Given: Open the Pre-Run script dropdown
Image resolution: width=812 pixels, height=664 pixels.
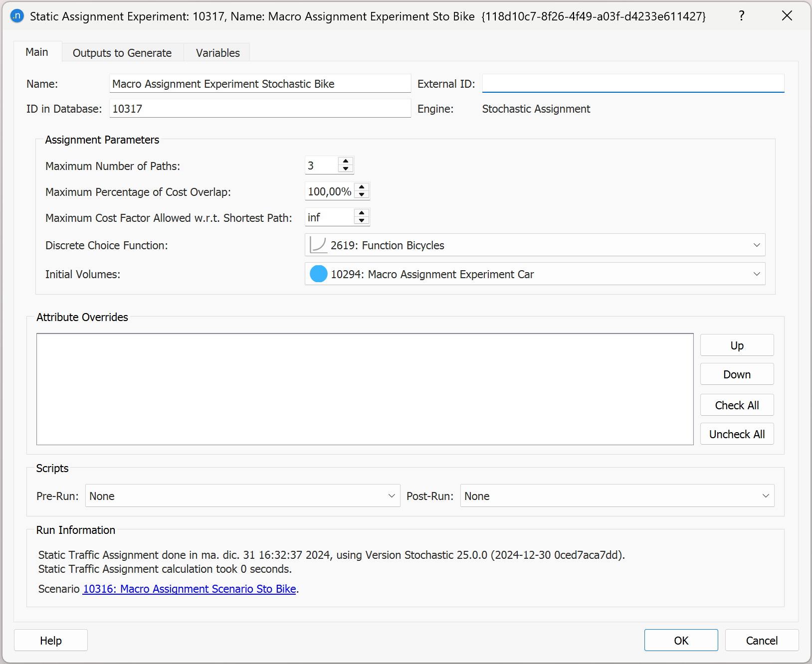Looking at the screenshot, I should pos(392,496).
